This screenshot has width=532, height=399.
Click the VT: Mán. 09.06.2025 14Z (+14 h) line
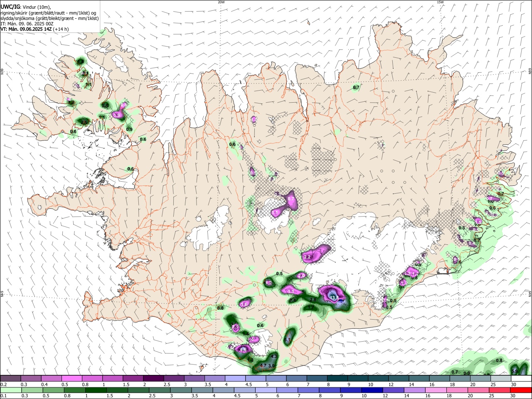coord(34,29)
